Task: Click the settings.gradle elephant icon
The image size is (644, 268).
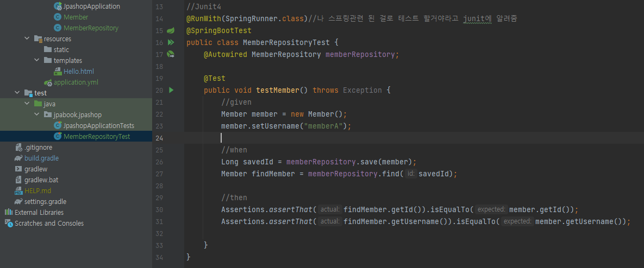Action: coord(18,202)
